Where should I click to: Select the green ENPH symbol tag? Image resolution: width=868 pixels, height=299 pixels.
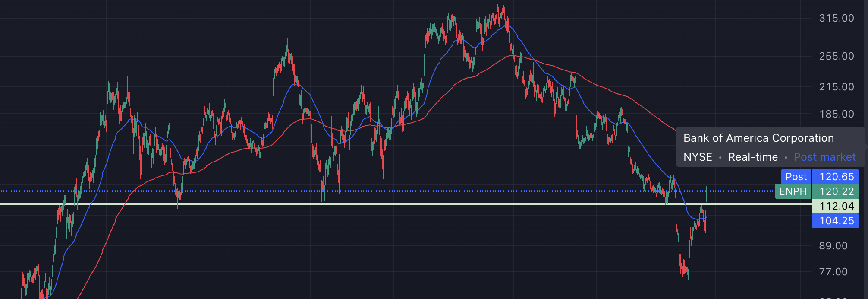[x=793, y=191]
